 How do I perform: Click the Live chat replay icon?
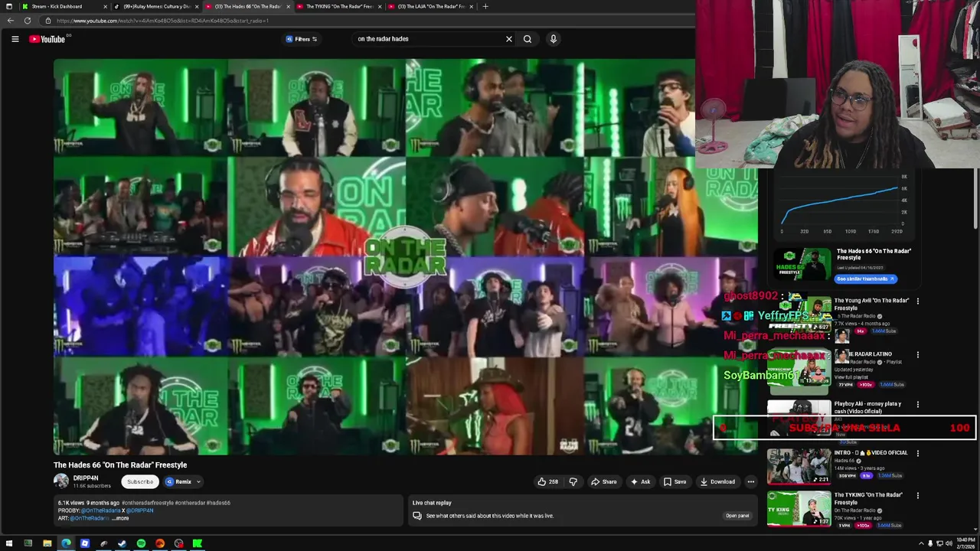pos(417,516)
